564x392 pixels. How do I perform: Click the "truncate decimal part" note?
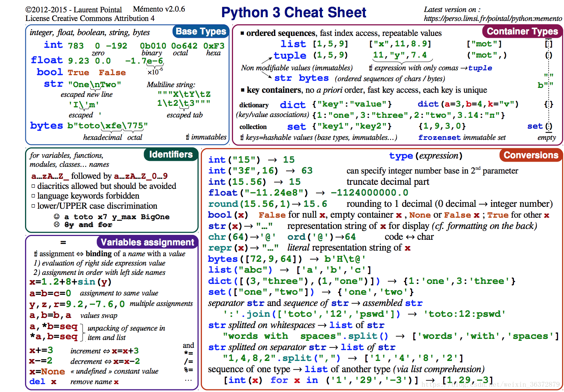388,182
